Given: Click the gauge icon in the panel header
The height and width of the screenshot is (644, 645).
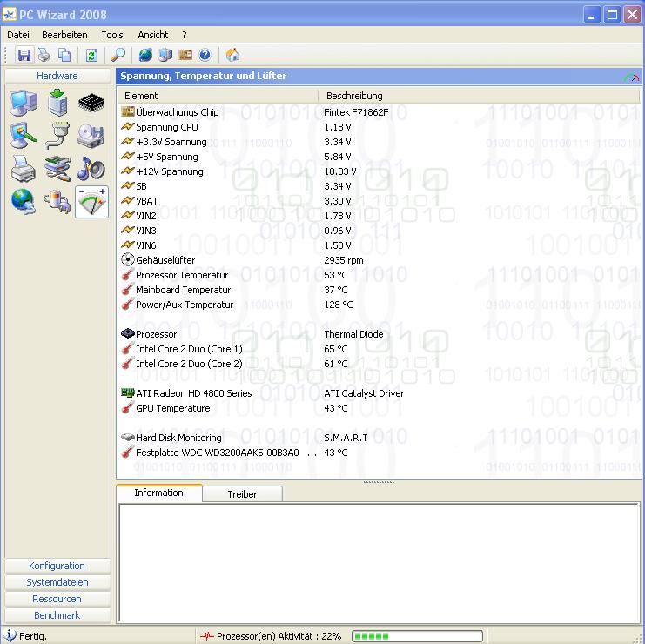Looking at the screenshot, I should pyautogui.click(x=631, y=76).
